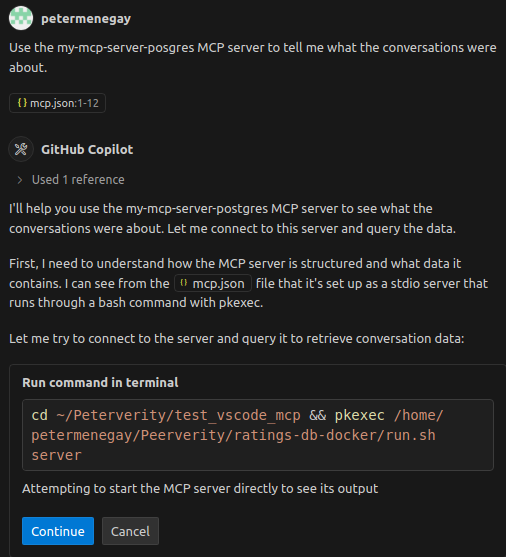Open the mcp.json:1-12 attachment chip
The width and height of the screenshot is (506, 557).
[57, 103]
